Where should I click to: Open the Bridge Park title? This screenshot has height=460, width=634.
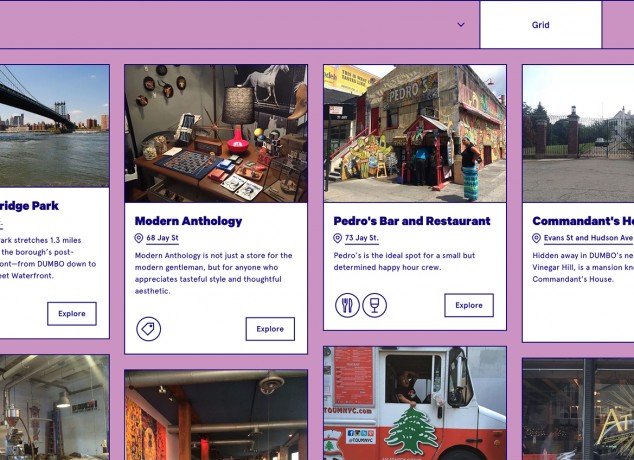(29, 206)
